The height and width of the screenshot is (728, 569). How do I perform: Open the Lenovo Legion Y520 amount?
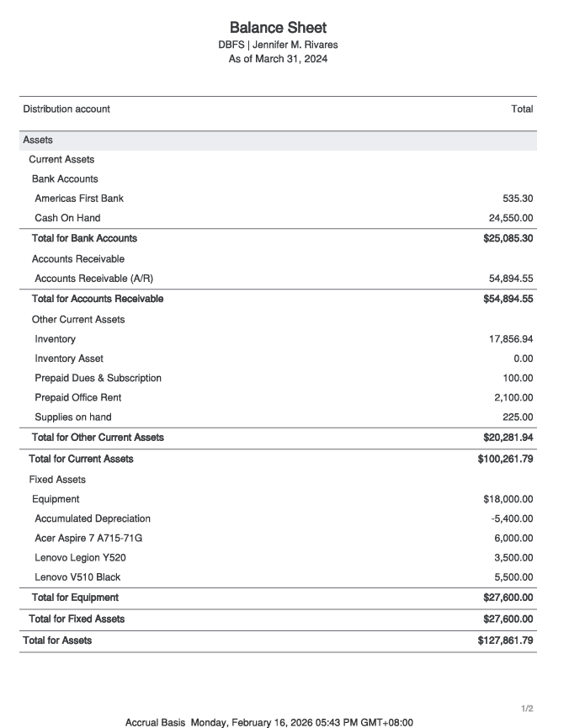(513, 558)
